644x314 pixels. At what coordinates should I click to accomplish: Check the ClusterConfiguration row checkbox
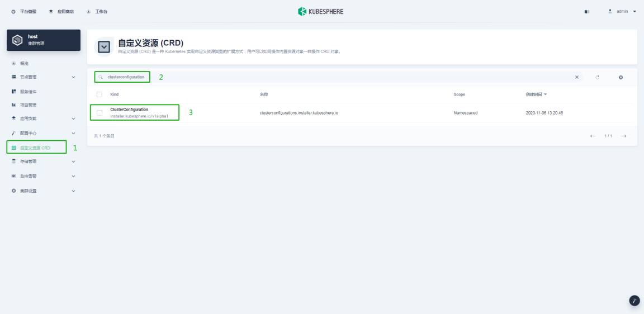(100, 113)
